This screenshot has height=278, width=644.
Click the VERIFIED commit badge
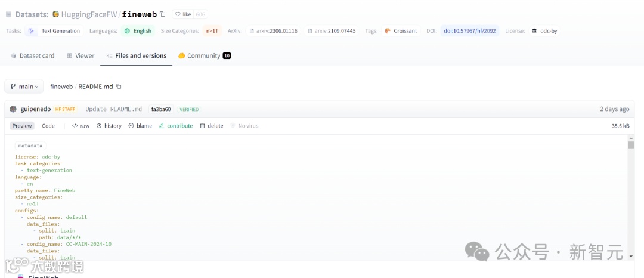click(x=189, y=109)
